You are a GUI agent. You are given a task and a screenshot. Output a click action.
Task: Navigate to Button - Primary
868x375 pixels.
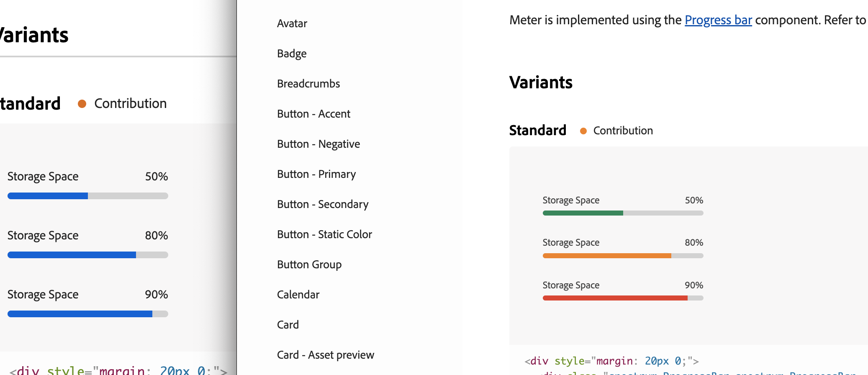coord(316,174)
